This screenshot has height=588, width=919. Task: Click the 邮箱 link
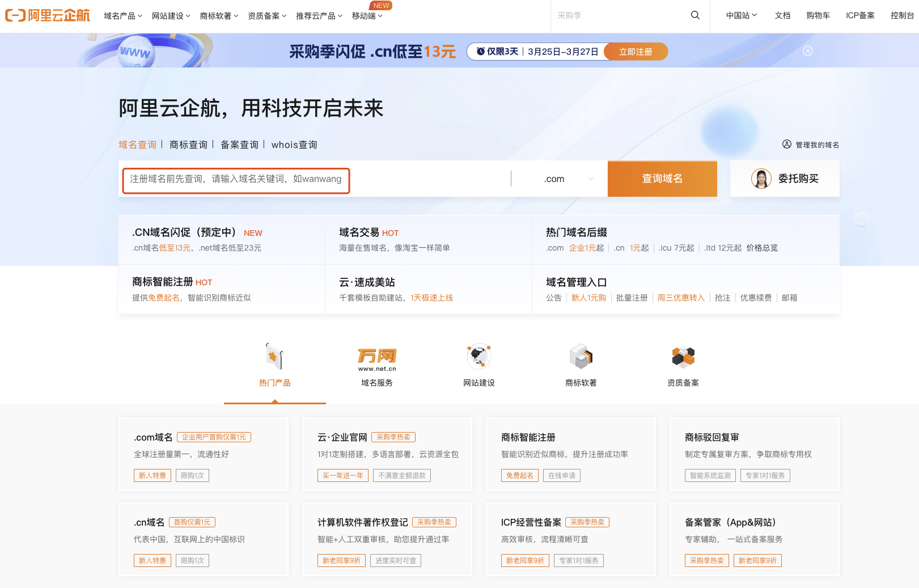(789, 298)
